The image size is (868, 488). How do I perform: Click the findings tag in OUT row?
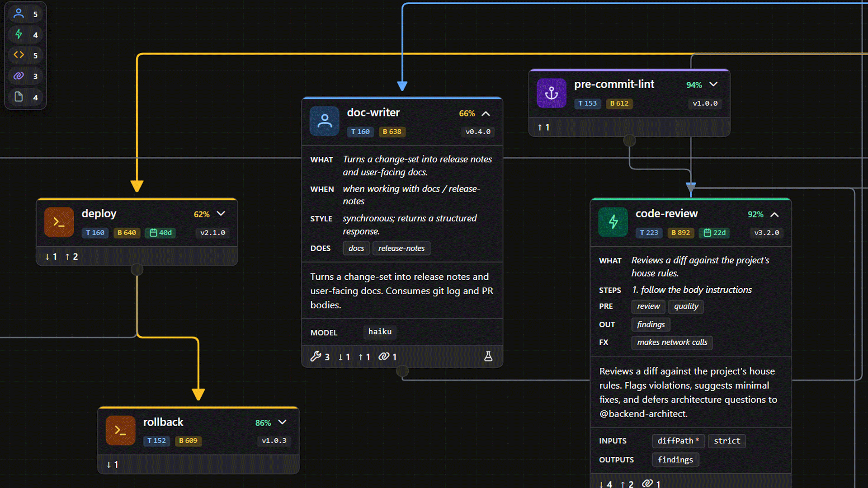pos(651,324)
